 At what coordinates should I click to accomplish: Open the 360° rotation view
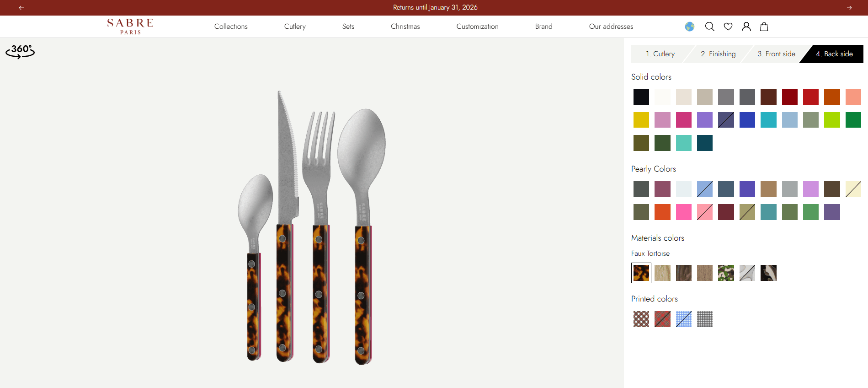tap(20, 51)
